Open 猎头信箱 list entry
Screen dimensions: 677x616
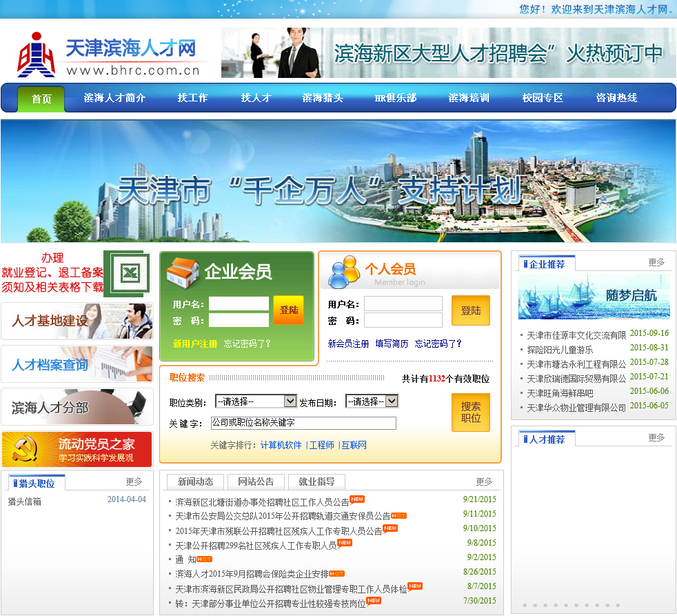click(x=25, y=502)
